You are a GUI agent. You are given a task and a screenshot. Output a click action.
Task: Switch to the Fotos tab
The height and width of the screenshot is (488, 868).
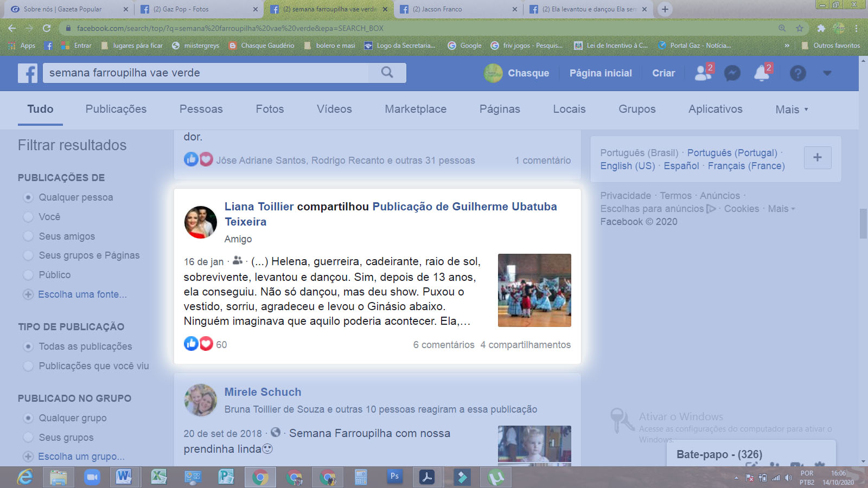tap(270, 109)
